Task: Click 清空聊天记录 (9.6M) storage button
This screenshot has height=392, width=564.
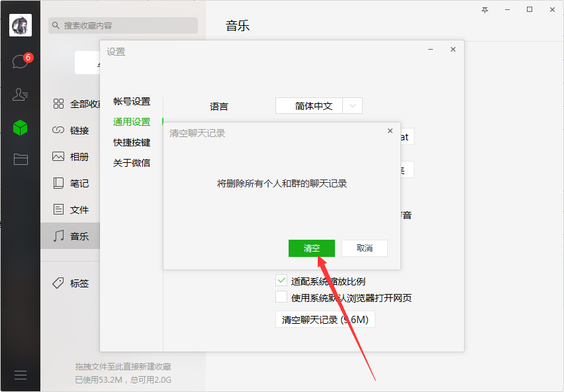Action: (325, 318)
